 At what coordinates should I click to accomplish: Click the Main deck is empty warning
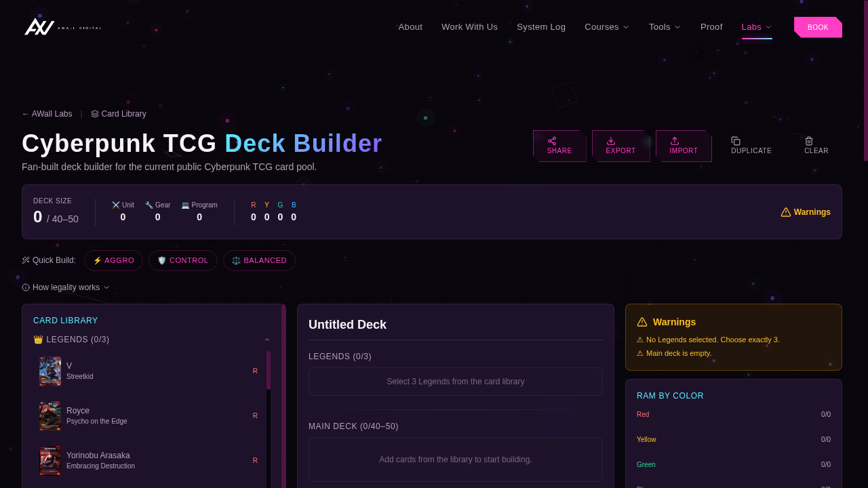click(674, 353)
